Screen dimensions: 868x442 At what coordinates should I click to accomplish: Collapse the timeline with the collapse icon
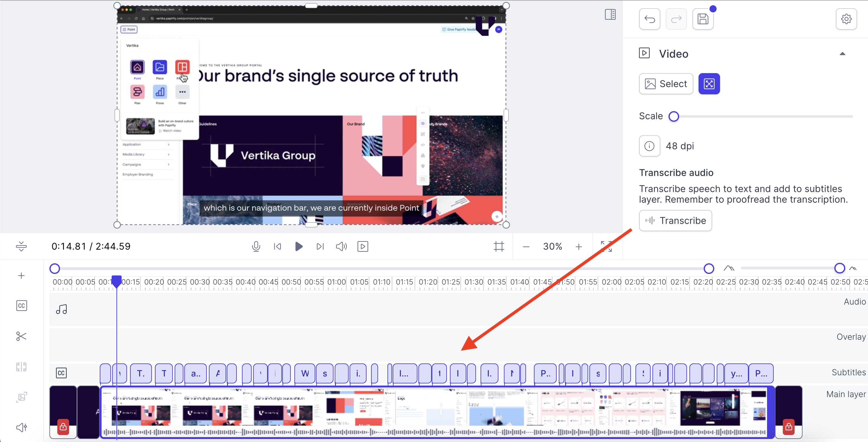pos(21,246)
